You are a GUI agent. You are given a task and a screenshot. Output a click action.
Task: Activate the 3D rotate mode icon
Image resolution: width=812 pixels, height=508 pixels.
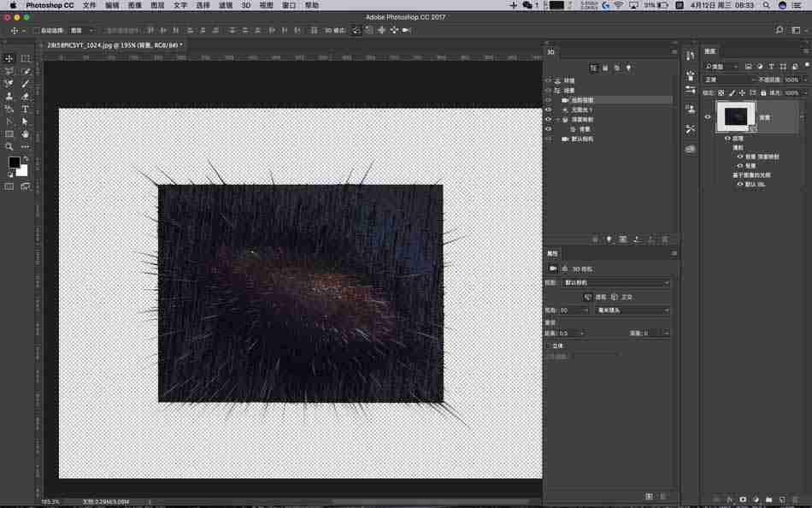[356, 31]
